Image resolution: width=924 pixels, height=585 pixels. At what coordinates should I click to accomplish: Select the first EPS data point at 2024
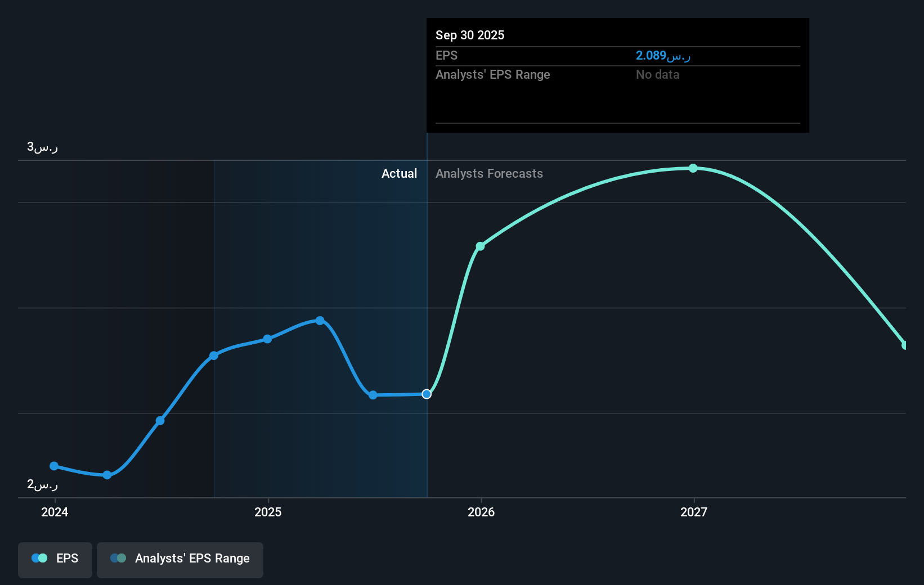click(x=53, y=466)
